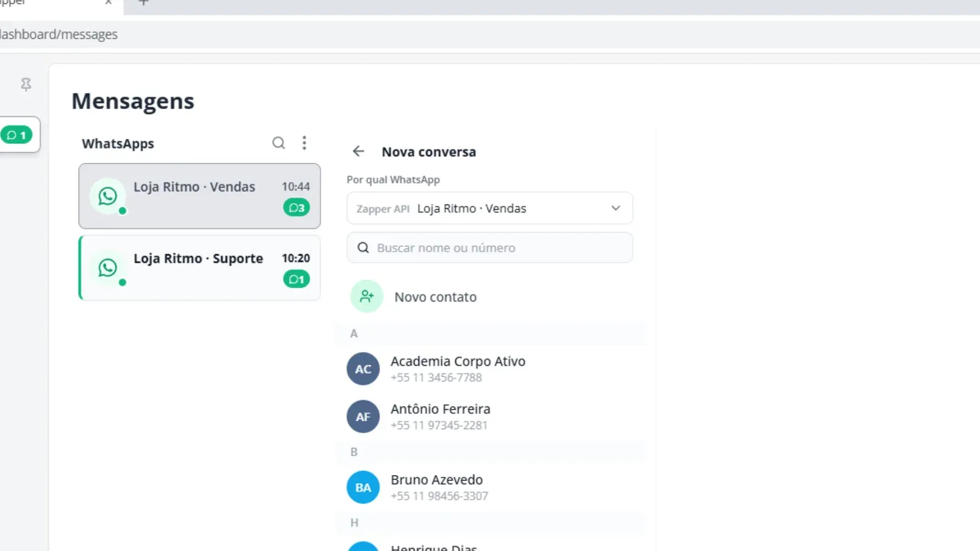Start chat with Academia Corpo Ativo
This screenshot has height=551, width=980.
(x=490, y=369)
